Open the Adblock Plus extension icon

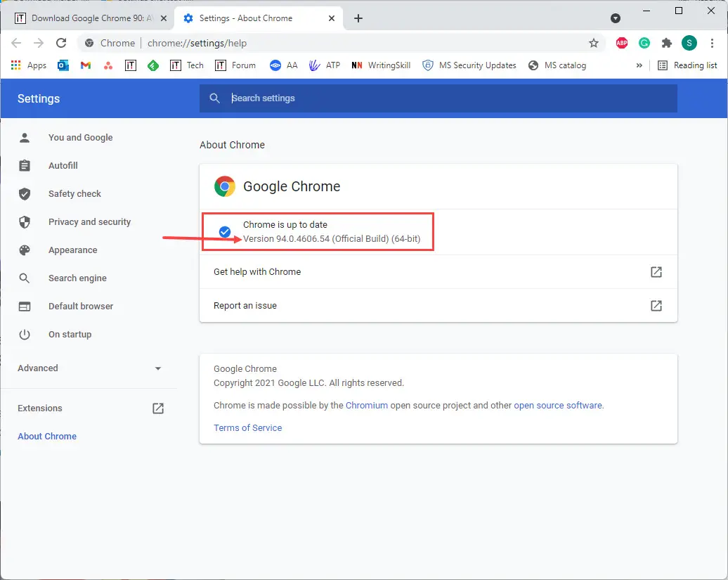[622, 43]
